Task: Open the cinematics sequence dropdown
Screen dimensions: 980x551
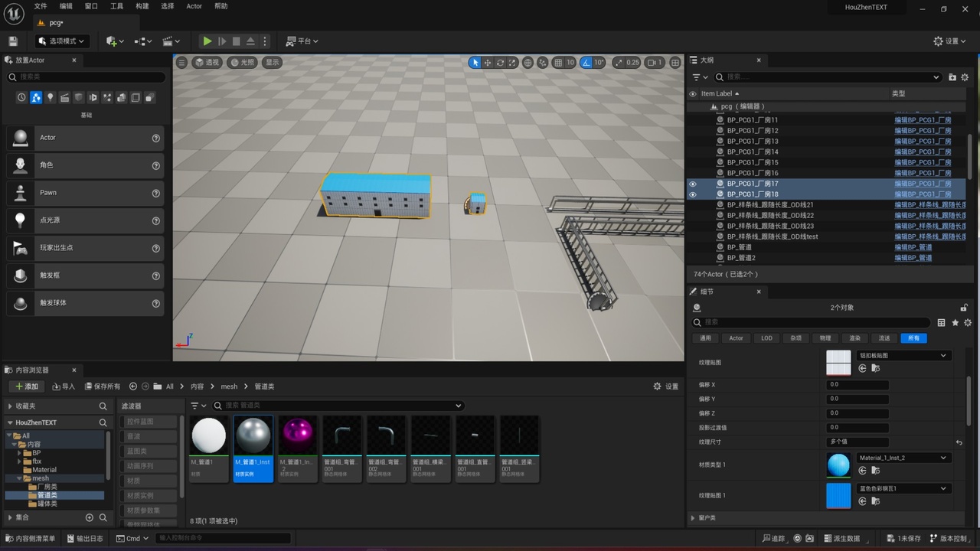Action: (x=171, y=41)
